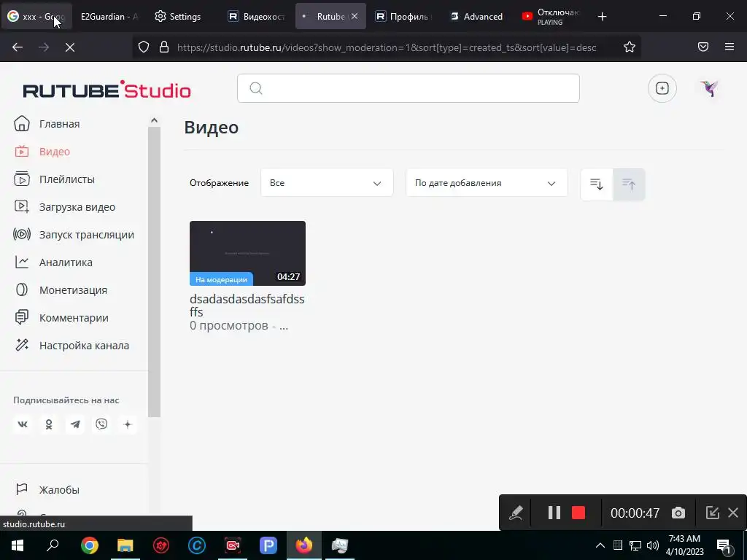747x560 pixels.
Task: Stop the screen recording
Action: [578, 513]
